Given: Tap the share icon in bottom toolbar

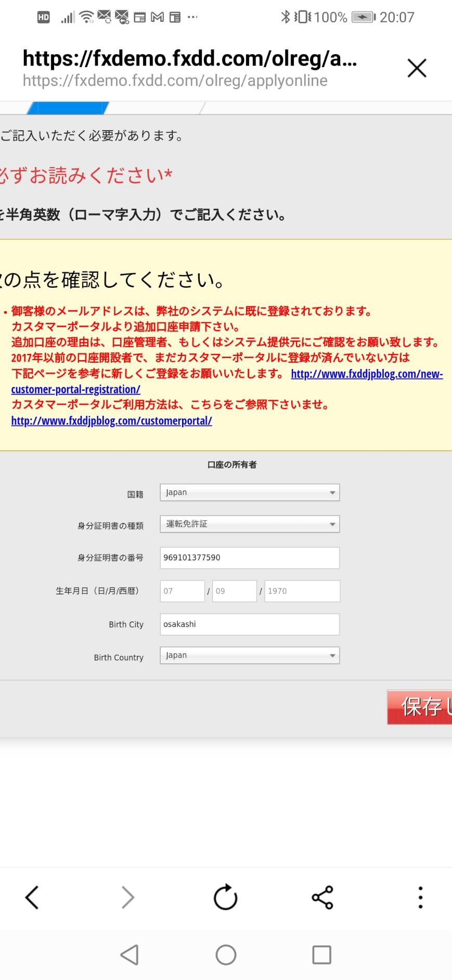Looking at the screenshot, I should tap(322, 897).
